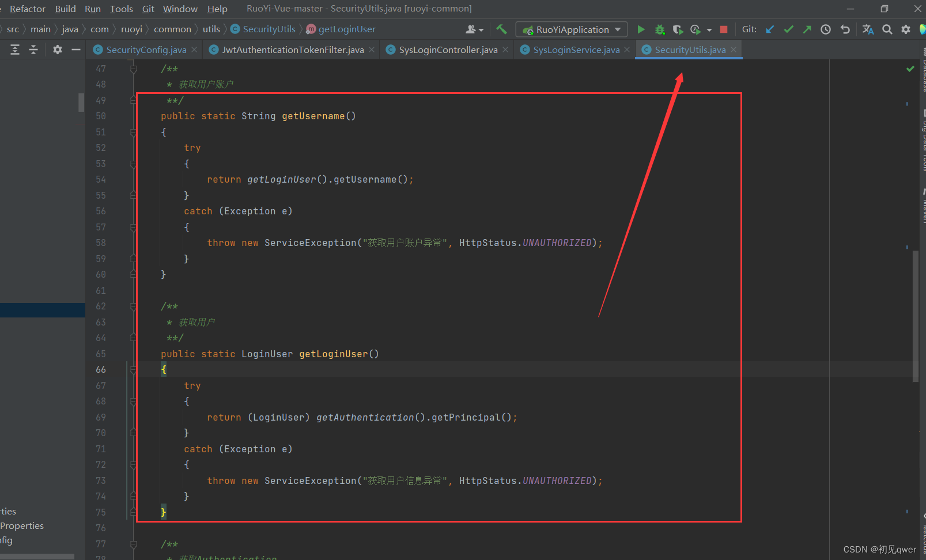Click the green inspections checkmark in the editor
926x560 pixels.
point(910,69)
